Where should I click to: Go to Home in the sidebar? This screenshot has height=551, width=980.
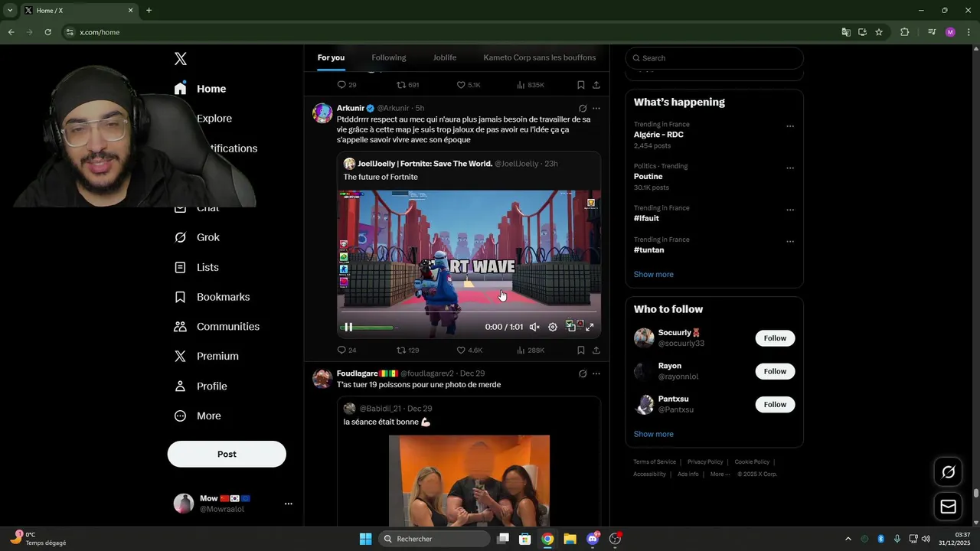coord(200,89)
